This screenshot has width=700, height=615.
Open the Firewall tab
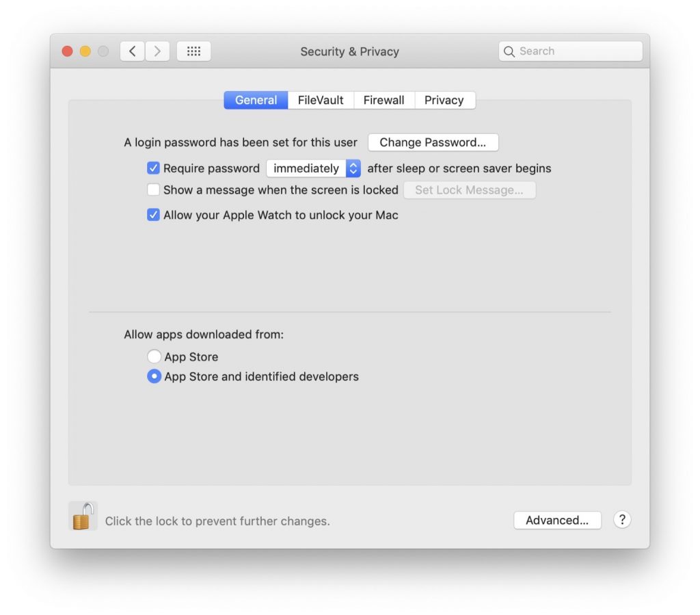click(x=384, y=100)
